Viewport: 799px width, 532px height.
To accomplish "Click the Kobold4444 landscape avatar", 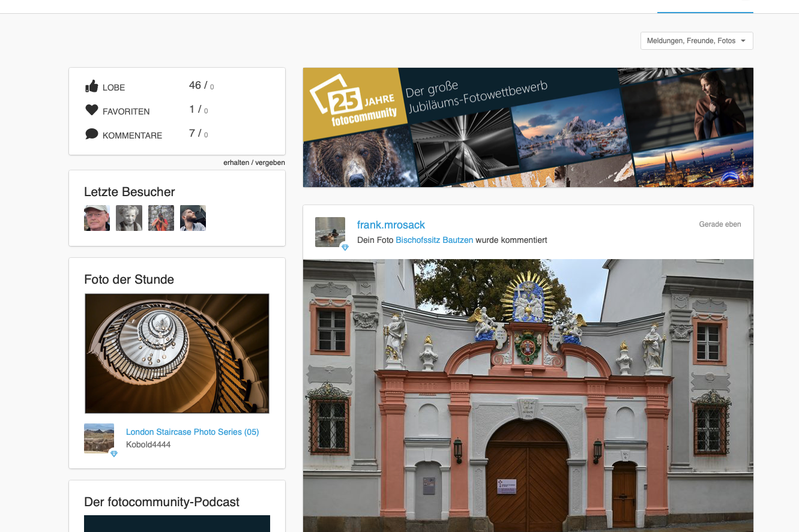I will coord(98,438).
